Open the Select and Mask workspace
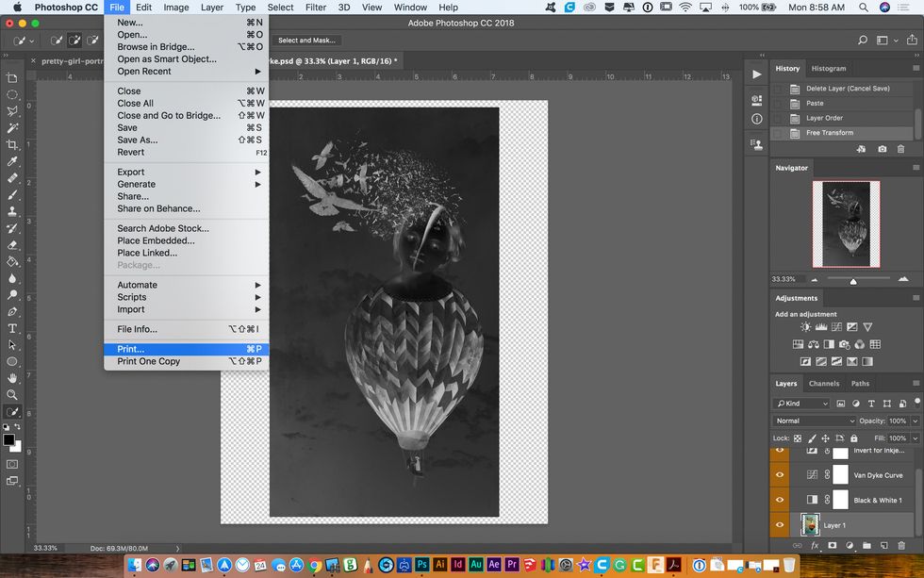Screen dimensions: 924x578 (305, 41)
